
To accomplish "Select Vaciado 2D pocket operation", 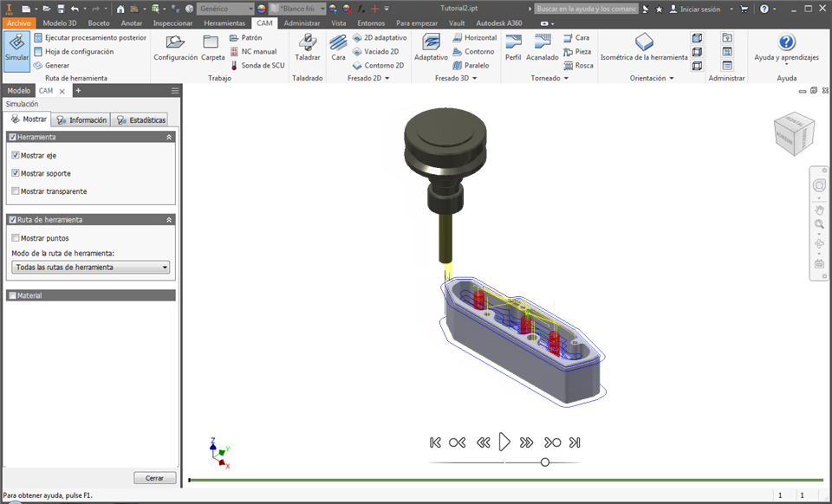I will tap(375, 51).
